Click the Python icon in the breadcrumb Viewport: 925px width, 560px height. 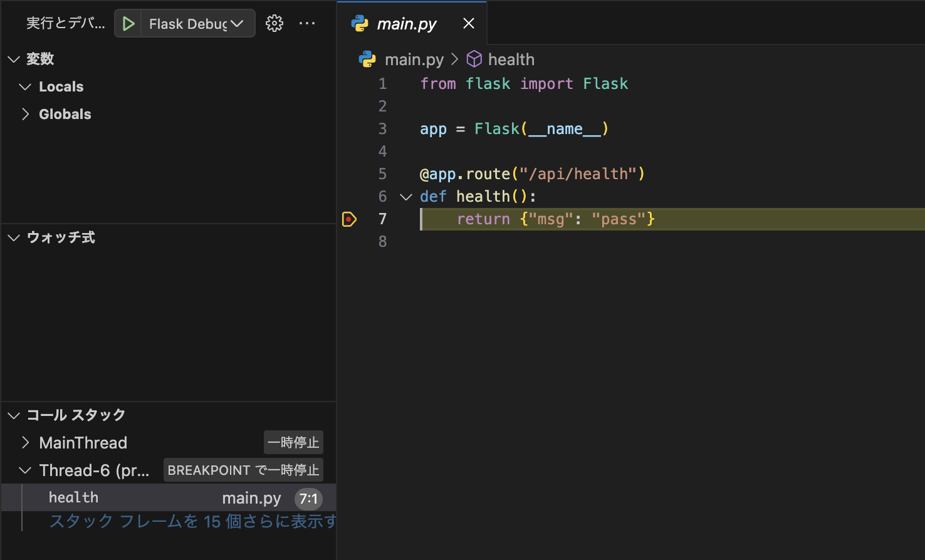click(x=367, y=60)
